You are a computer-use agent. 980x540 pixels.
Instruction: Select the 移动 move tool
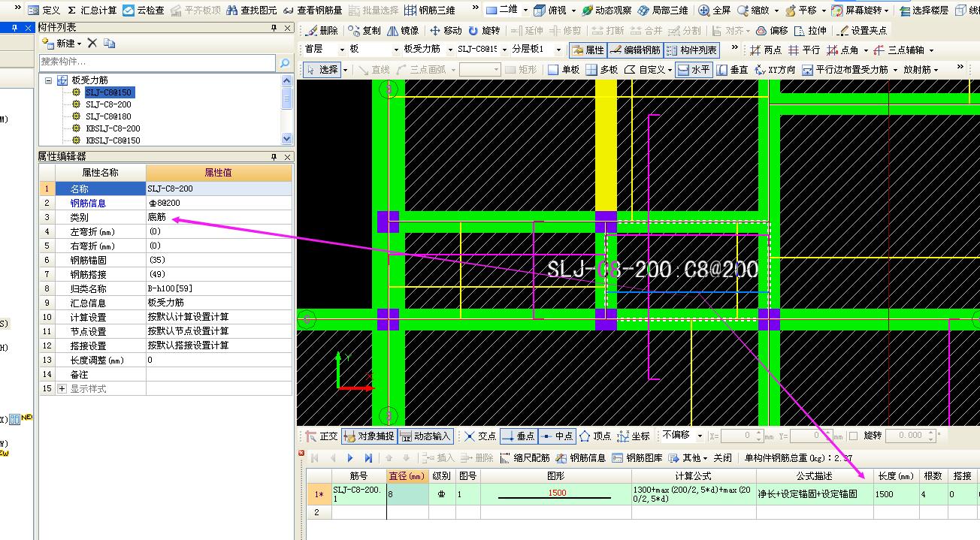pos(446,31)
